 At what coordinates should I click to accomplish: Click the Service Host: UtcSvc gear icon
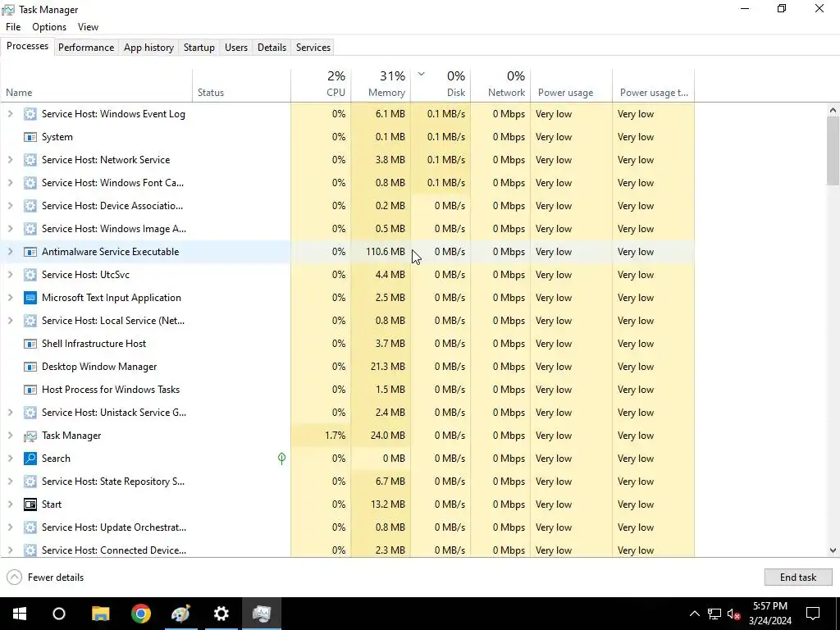[30, 275]
